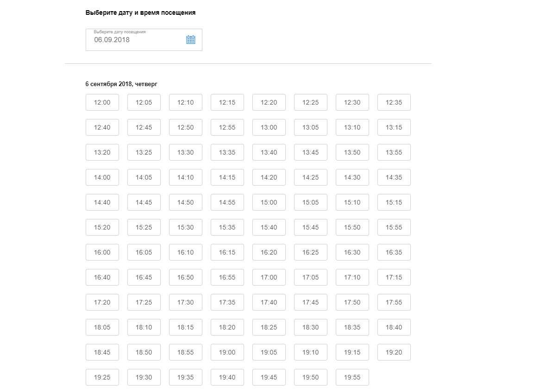Select the 12:00 time slot

tap(102, 102)
